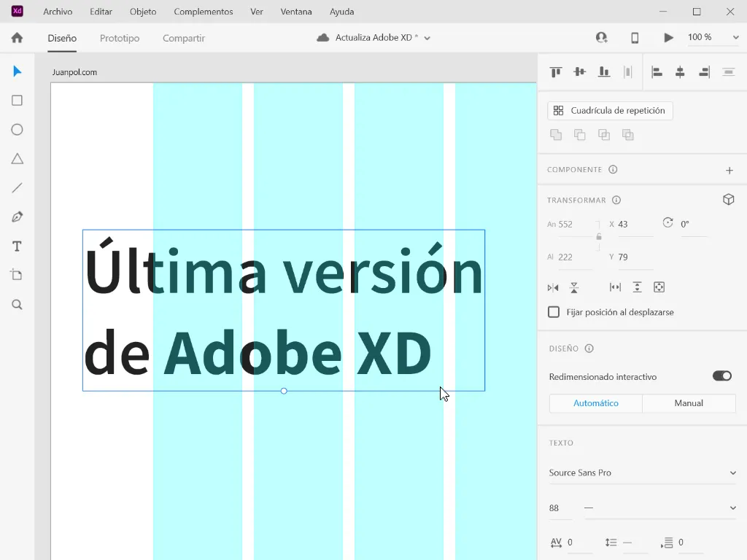Select Manual resize mode
This screenshot has height=560, width=747.
[689, 403]
